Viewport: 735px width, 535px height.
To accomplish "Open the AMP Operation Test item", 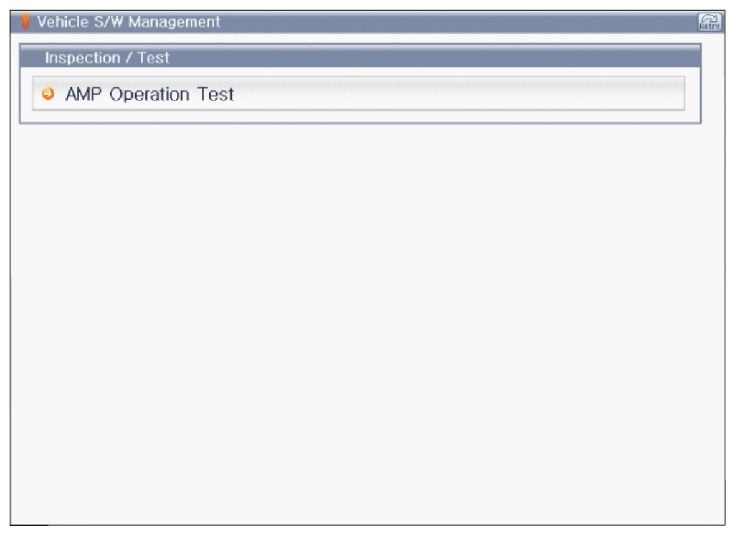I will (x=359, y=93).
